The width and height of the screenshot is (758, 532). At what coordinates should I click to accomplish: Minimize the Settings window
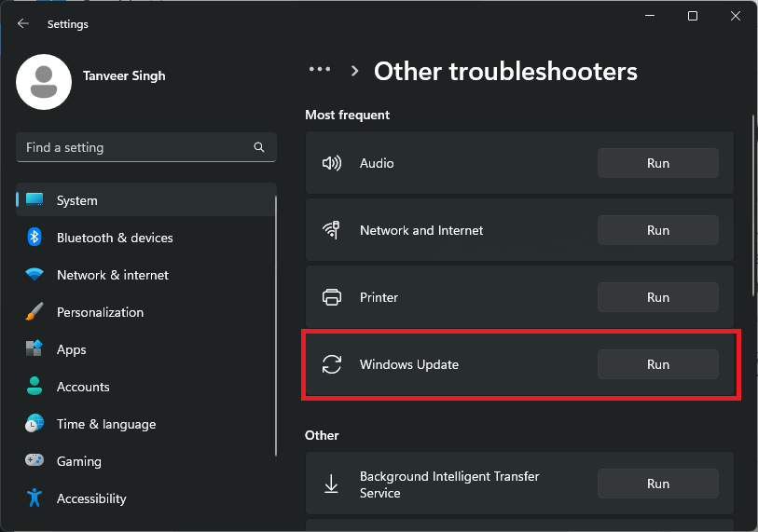(650, 16)
